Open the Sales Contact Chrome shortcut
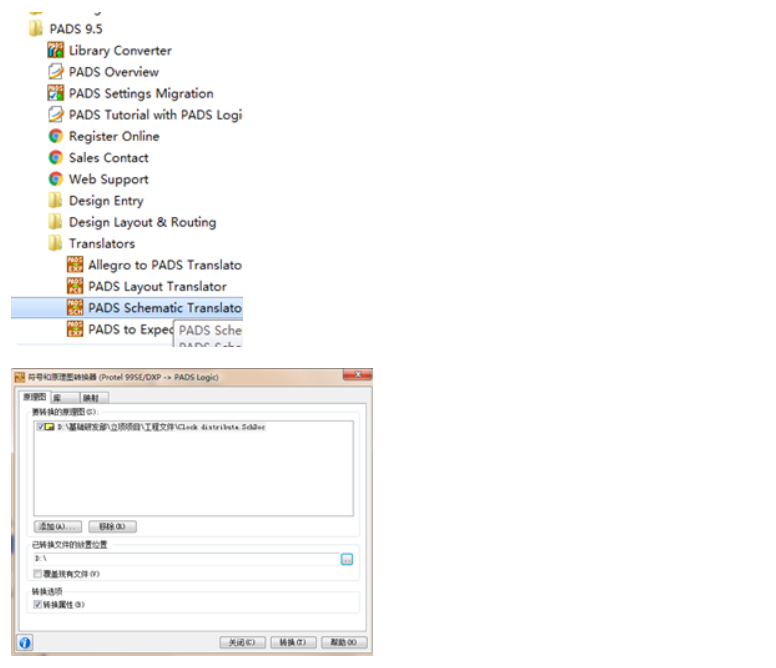776x668 pixels. (55, 157)
